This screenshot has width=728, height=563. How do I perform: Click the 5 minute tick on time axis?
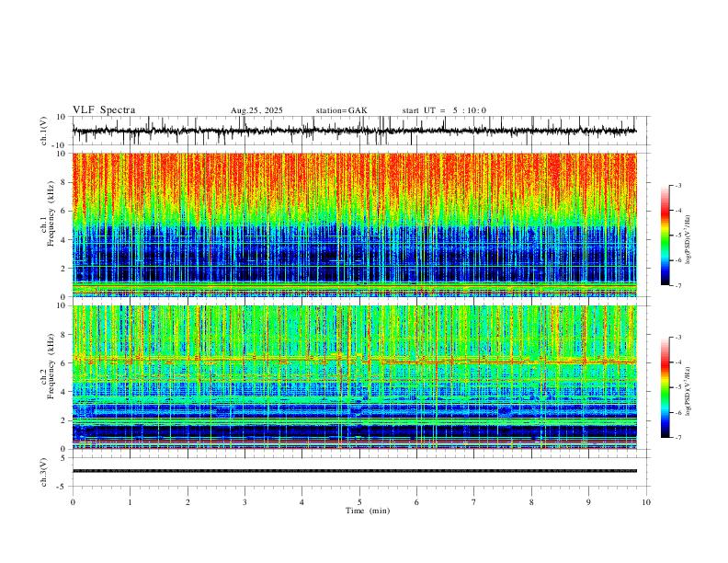[x=359, y=502]
